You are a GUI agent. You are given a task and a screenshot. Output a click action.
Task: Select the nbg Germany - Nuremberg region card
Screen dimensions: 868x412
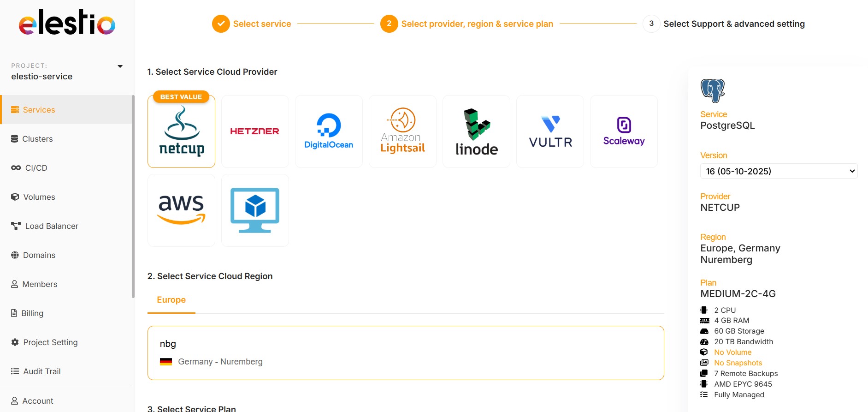(405, 352)
